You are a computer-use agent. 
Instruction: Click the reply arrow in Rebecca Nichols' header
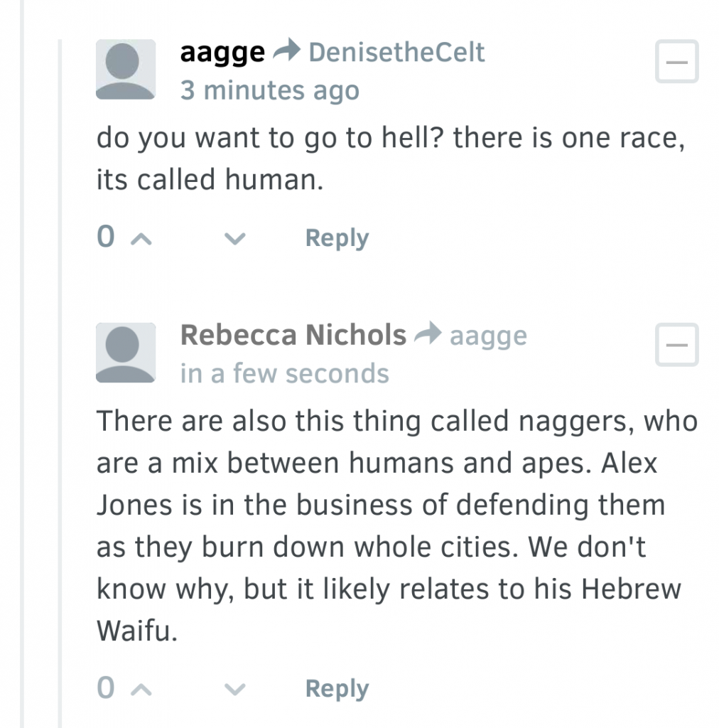pyautogui.click(x=426, y=334)
